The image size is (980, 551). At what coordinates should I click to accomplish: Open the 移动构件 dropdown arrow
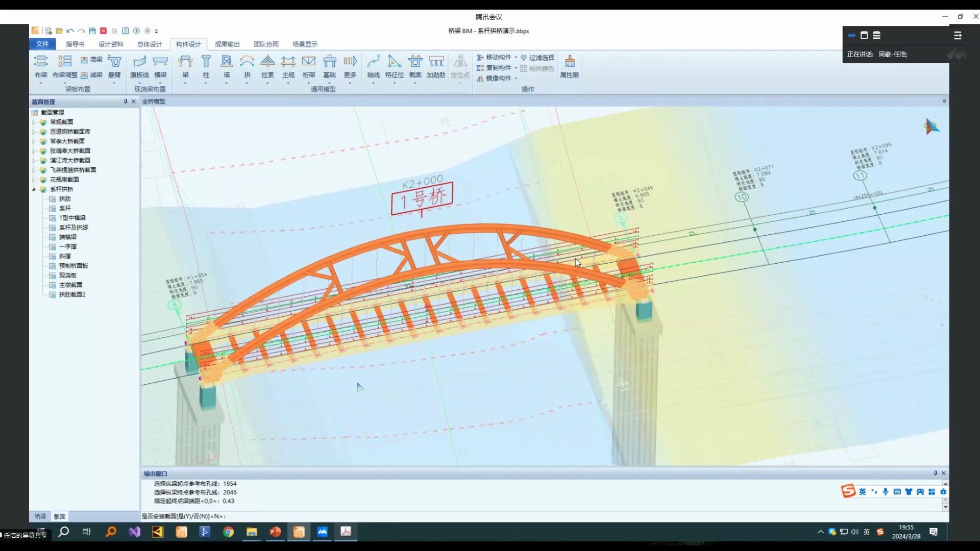tap(516, 58)
